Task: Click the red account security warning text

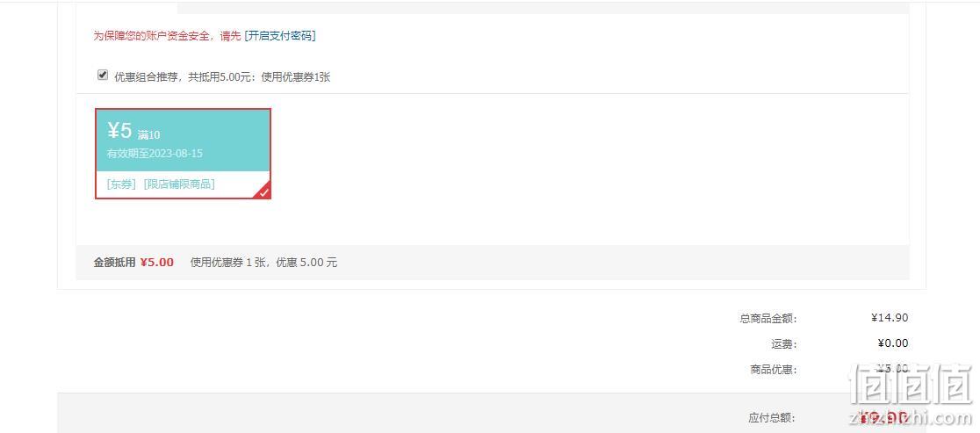Action: click(167, 36)
